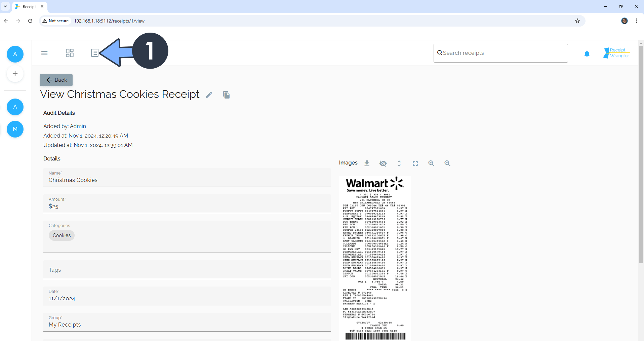Click the Name field Christmas Cookies

pos(187,178)
